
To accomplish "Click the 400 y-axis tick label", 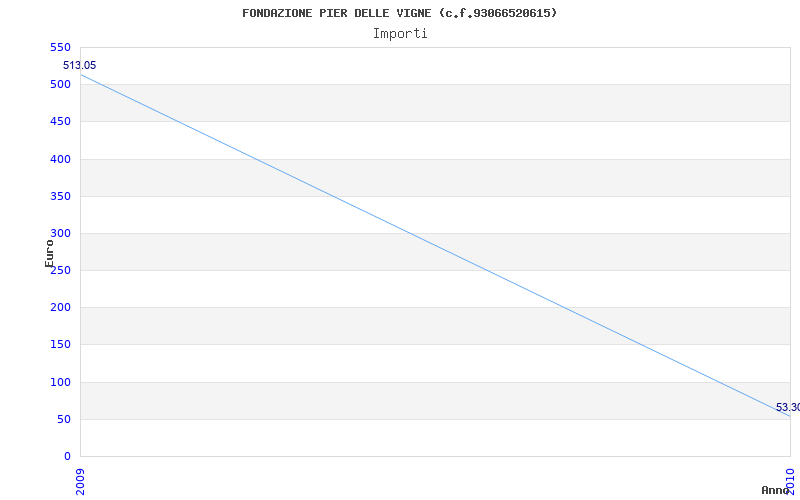I will [60, 159].
